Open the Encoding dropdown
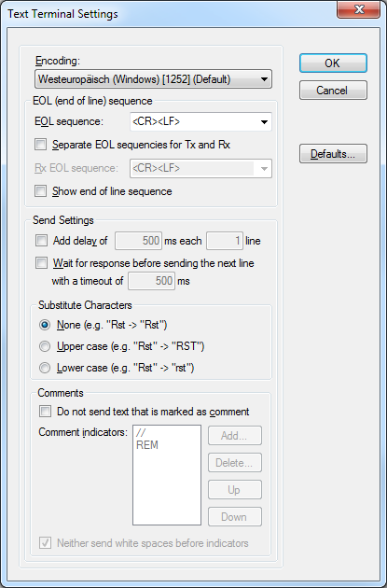Viewport: 387px width, 588px height. 153,79
